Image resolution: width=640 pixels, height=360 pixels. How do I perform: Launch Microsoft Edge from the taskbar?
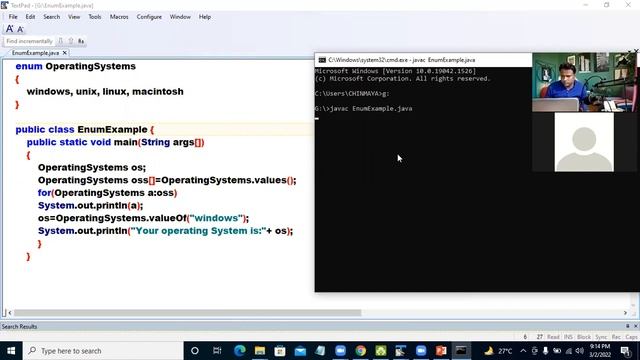click(240, 351)
